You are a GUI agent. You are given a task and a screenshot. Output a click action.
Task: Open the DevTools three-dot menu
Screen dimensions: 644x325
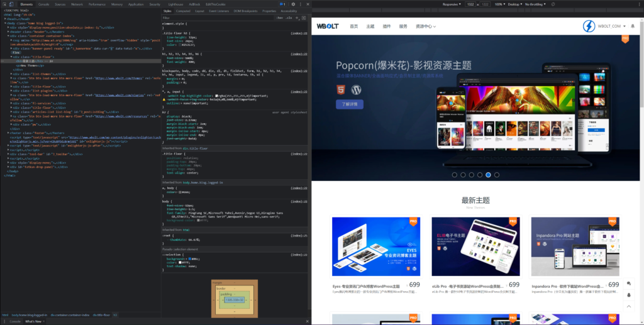tap(301, 4)
